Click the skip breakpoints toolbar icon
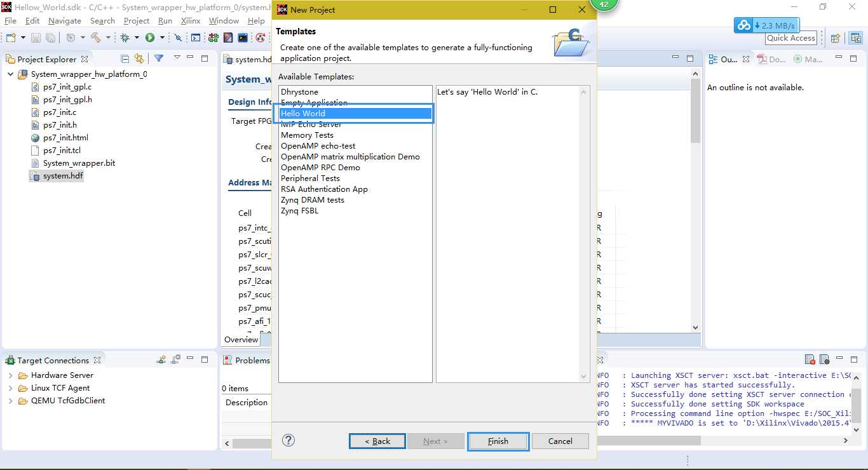Image resolution: width=868 pixels, height=470 pixels. pyautogui.click(x=179, y=38)
